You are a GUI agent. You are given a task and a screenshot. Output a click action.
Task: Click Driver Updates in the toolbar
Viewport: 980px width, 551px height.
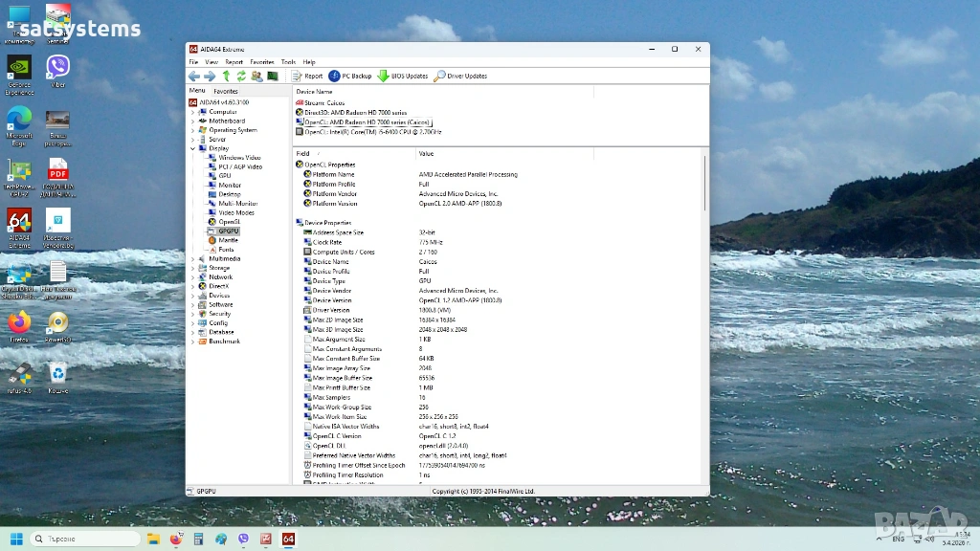click(461, 76)
